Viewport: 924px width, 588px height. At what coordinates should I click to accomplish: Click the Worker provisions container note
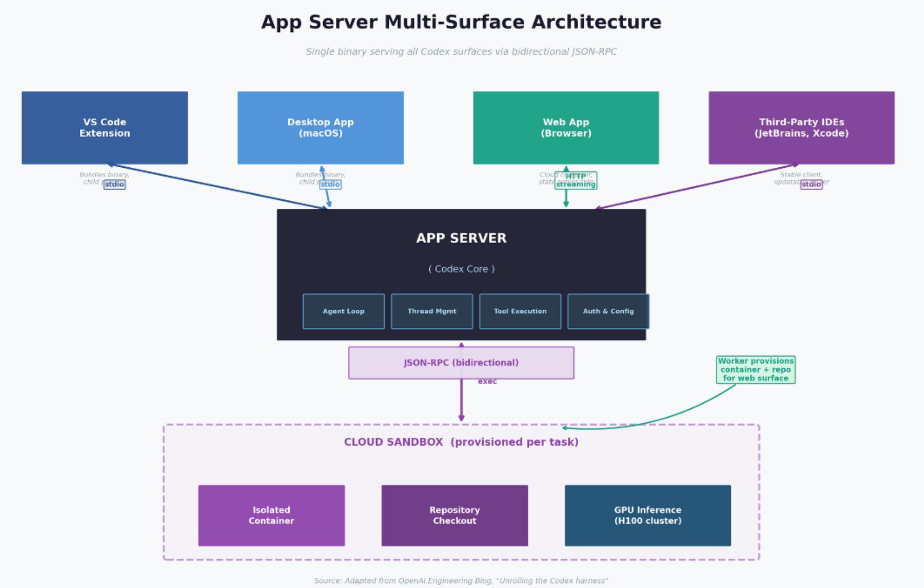(x=756, y=370)
